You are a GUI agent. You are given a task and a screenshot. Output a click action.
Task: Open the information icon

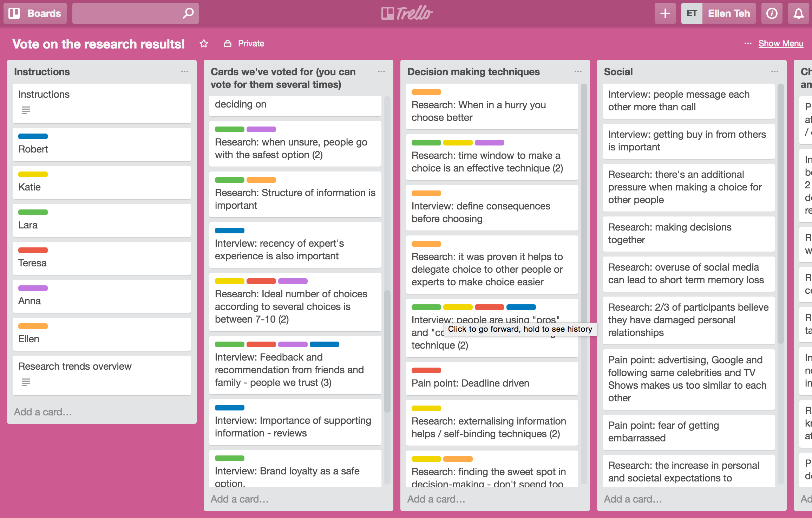point(772,13)
